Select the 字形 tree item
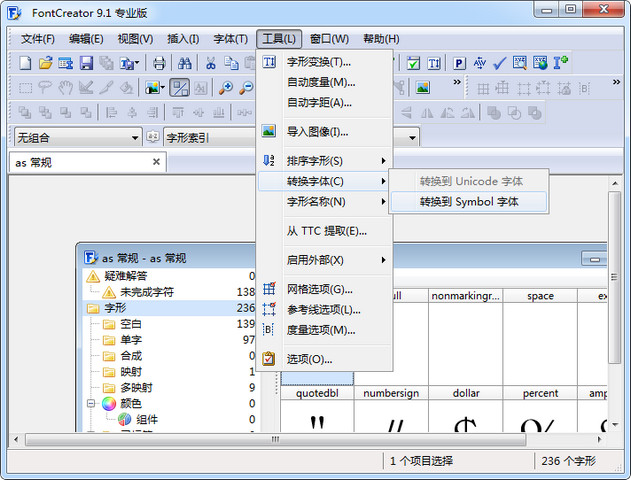Image resolution: width=631 pixels, height=480 pixels. pyautogui.click(x=170, y=308)
